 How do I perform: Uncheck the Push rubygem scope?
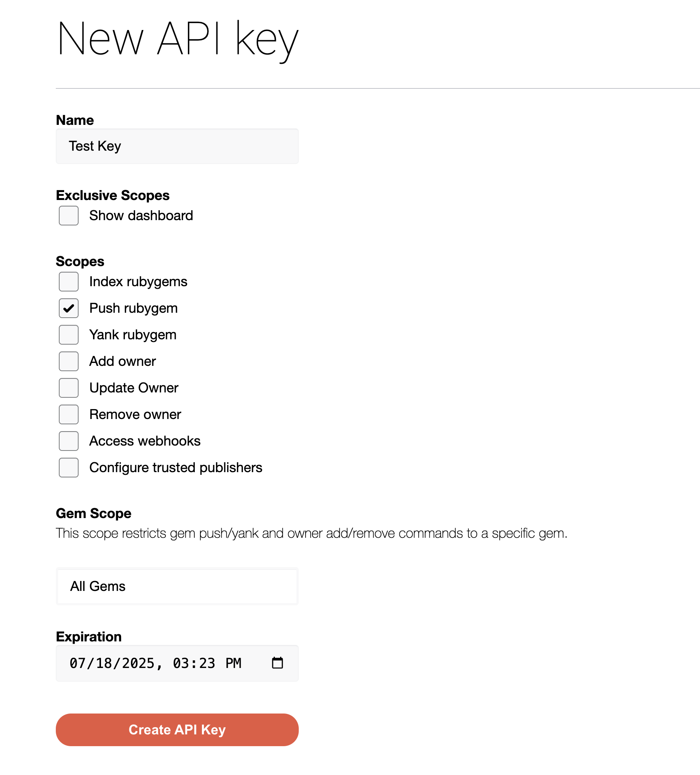pyautogui.click(x=68, y=308)
